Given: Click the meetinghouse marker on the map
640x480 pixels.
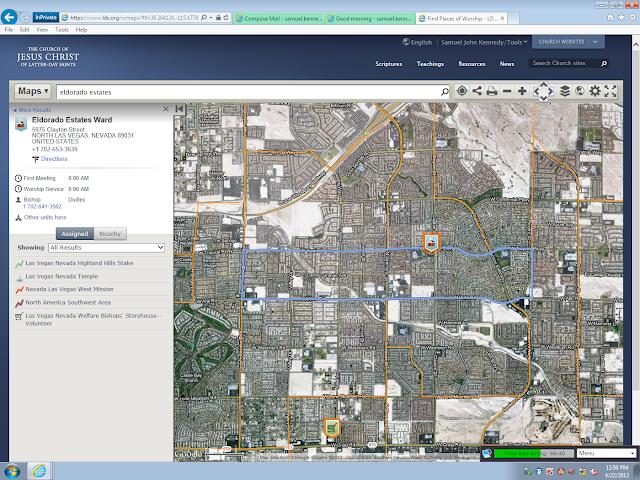Looking at the screenshot, I should pos(431,243).
